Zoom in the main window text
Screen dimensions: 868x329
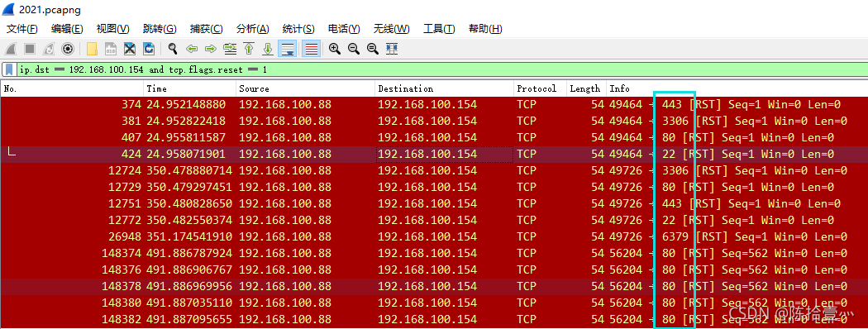(334, 49)
